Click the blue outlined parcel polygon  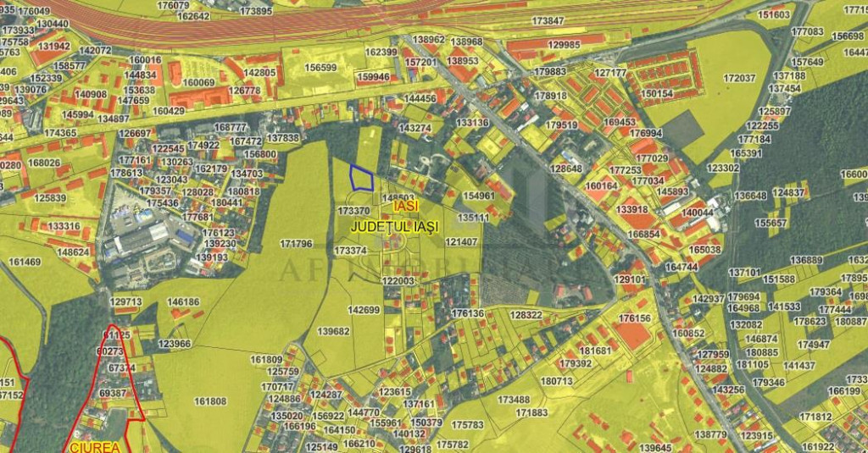point(361,178)
